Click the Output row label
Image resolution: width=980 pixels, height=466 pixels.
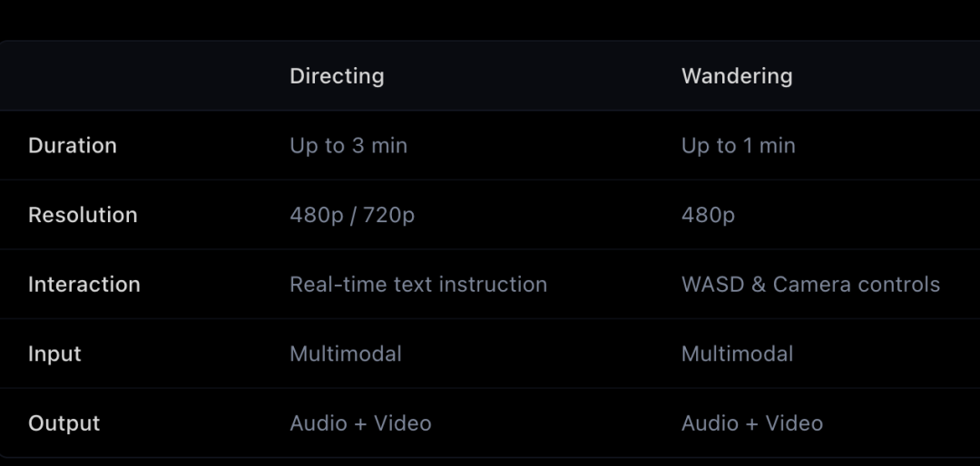64,423
